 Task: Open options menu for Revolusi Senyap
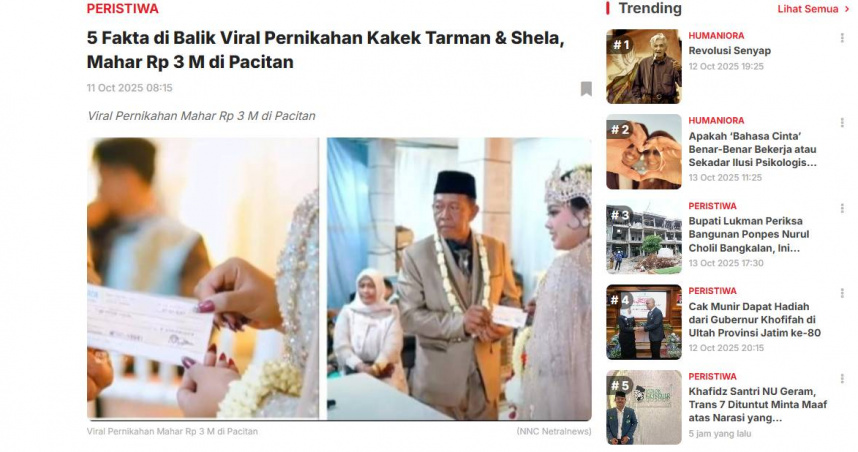842,38
